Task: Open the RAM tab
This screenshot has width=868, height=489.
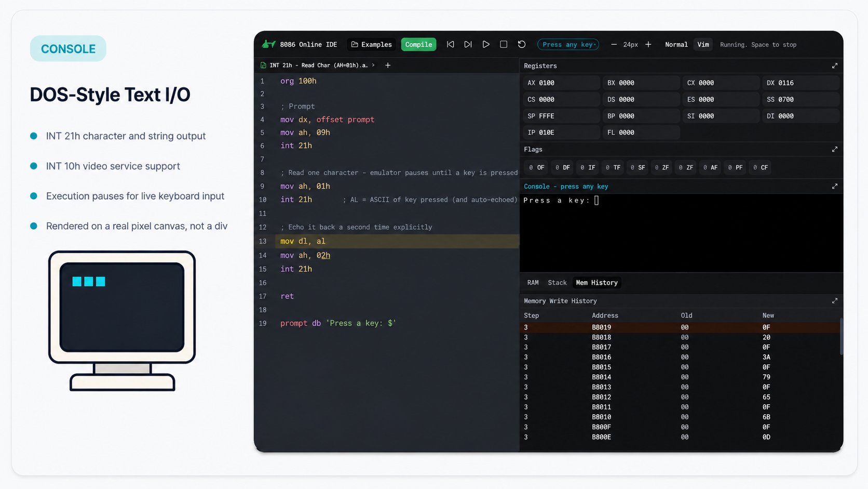Action: tap(533, 283)
